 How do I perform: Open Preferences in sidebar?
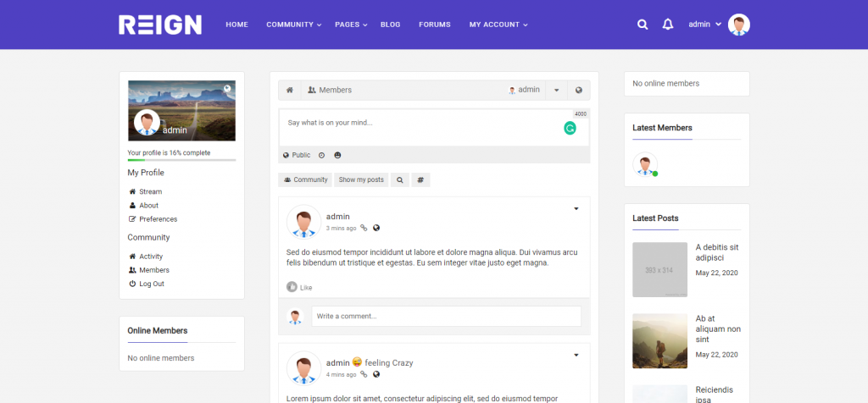tap(153, 219)
